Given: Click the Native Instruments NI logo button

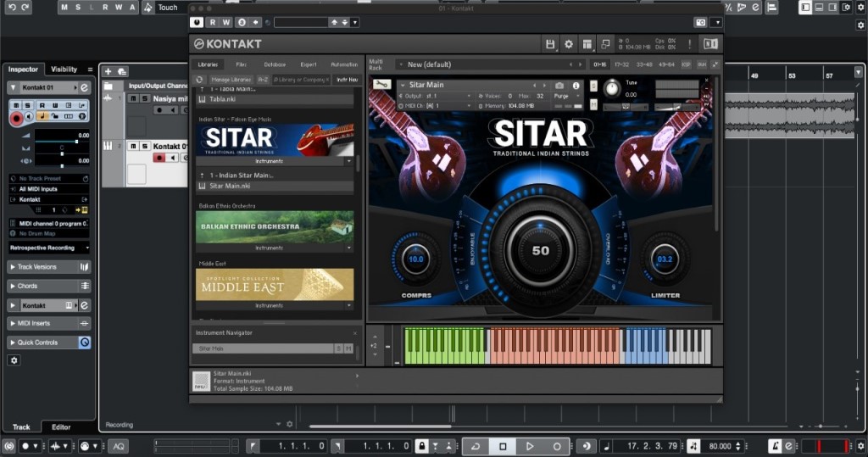Looking at the screenshot, I should tap(710, 44).
